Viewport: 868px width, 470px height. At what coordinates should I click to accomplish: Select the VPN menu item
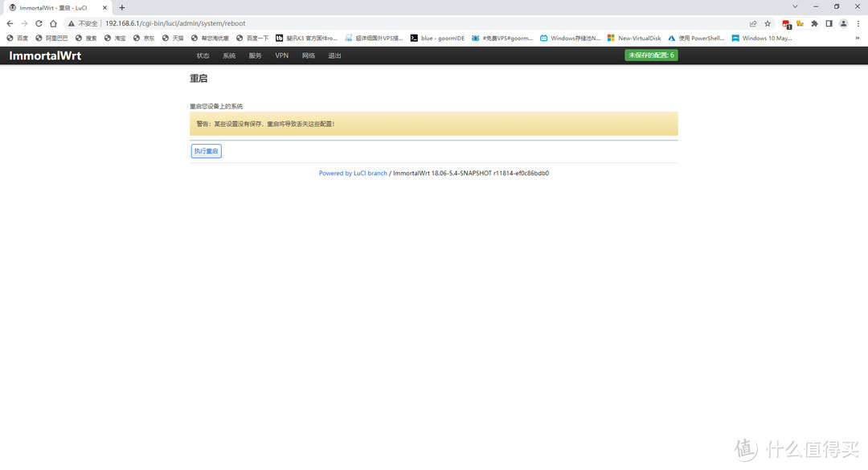point(281,55)
